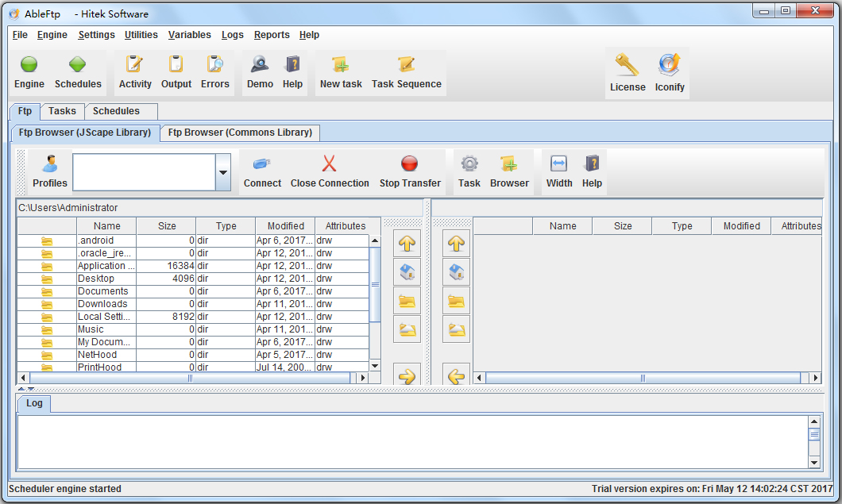842x504 pixels.
Task: Click the green Engine icon
Action: (29, 65)
